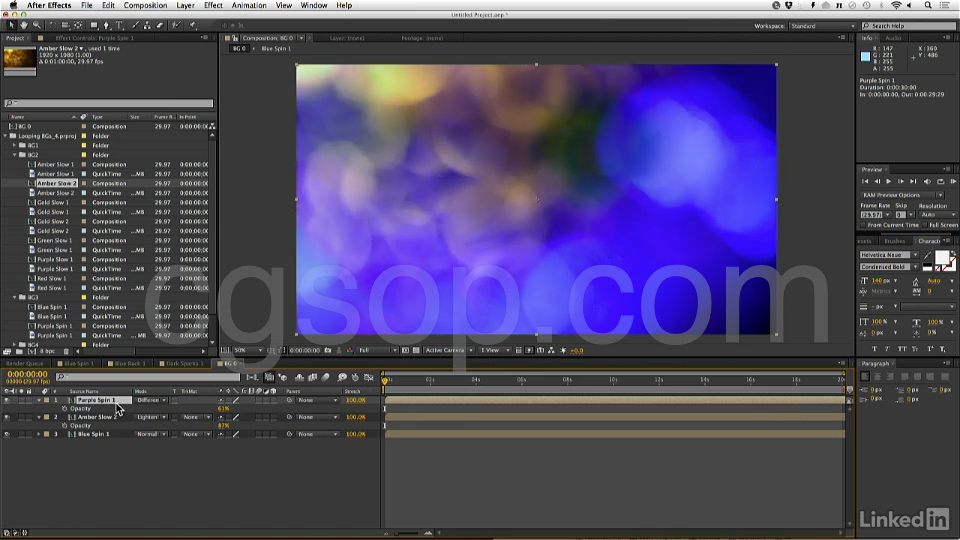Open the Full resolution dropdown
This screenshot has width=960, height=540.
click(377, 350)
